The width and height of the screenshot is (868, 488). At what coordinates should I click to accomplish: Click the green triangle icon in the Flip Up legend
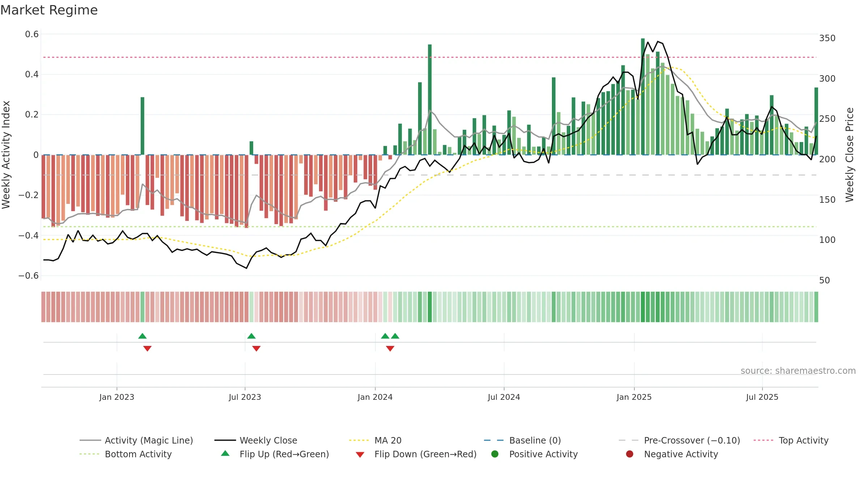pos(225,453)
